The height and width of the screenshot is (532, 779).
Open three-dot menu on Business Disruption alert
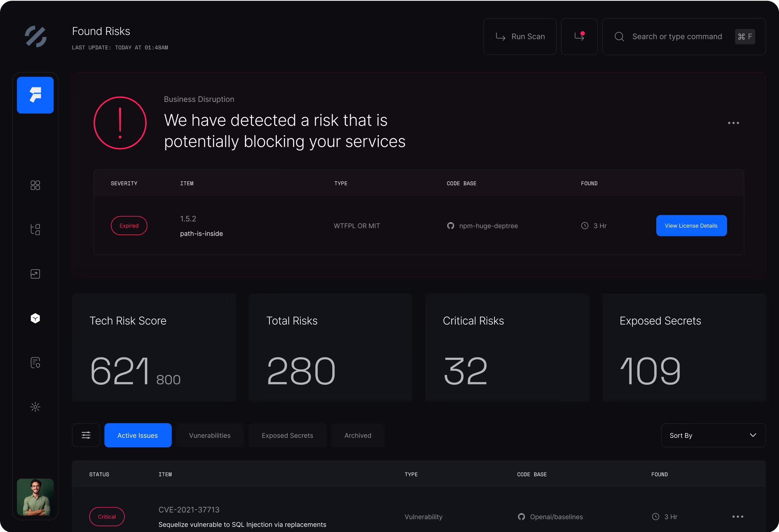tap(733, 123)
